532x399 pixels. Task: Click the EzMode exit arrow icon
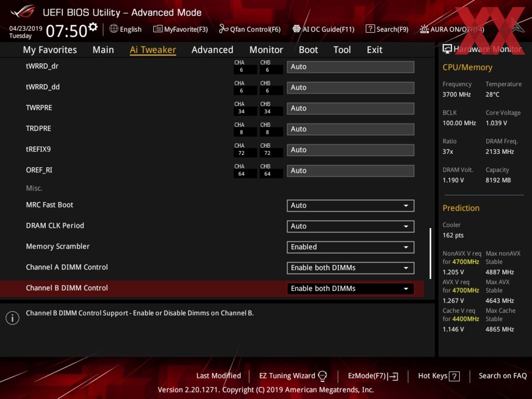click(393, 376)
